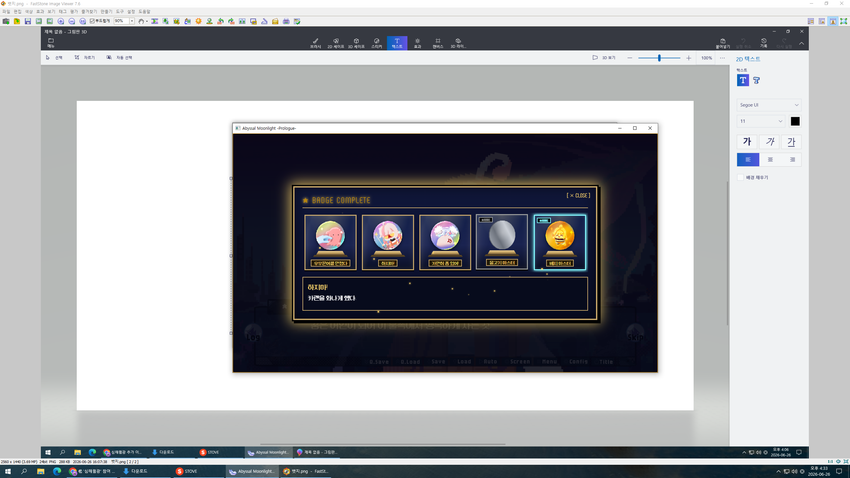Toggle bold text formatting (first 가 button)
Screen dimensions: 850x478
coord(747,141)
